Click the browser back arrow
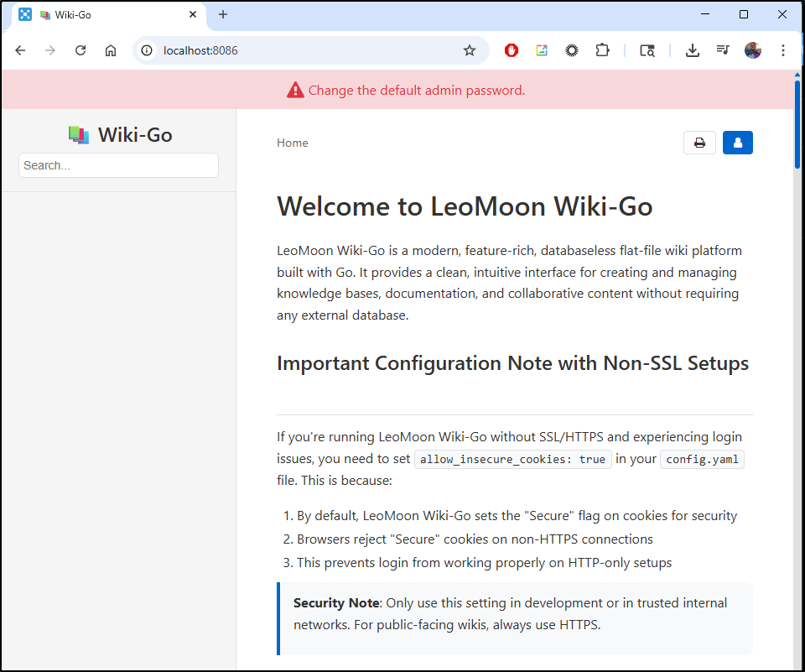This screenshot has width=805, height=672. pyautogui.click(x=20, y=50)
